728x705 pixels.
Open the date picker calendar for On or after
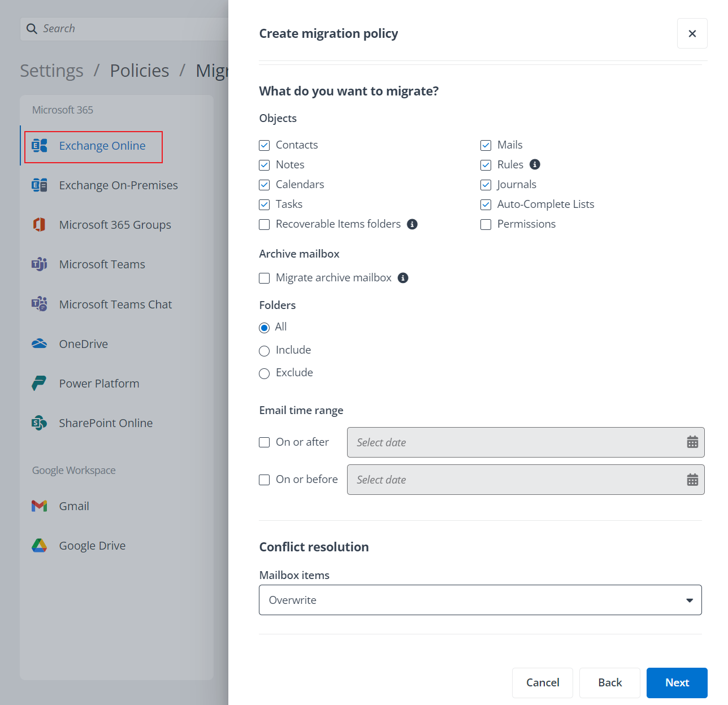692,442
